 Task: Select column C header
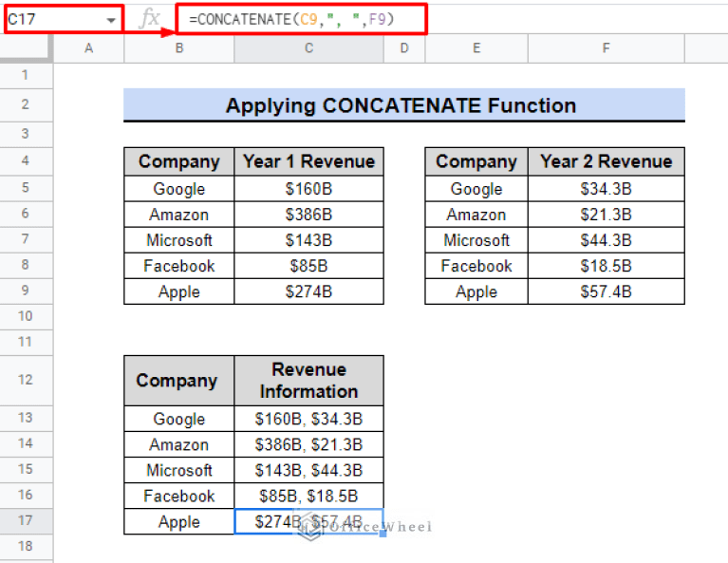[308, 47]
